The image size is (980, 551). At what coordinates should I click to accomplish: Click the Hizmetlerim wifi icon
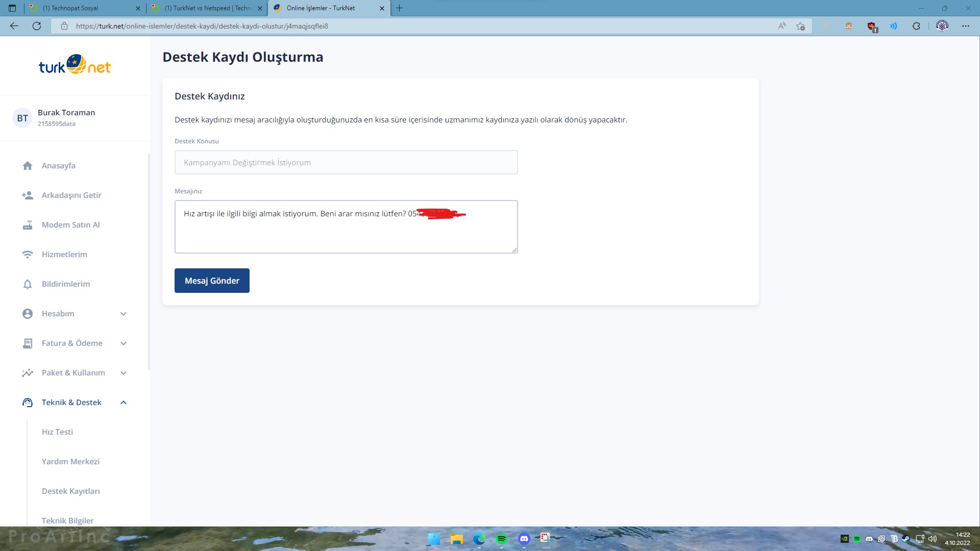tap(28, 255)
